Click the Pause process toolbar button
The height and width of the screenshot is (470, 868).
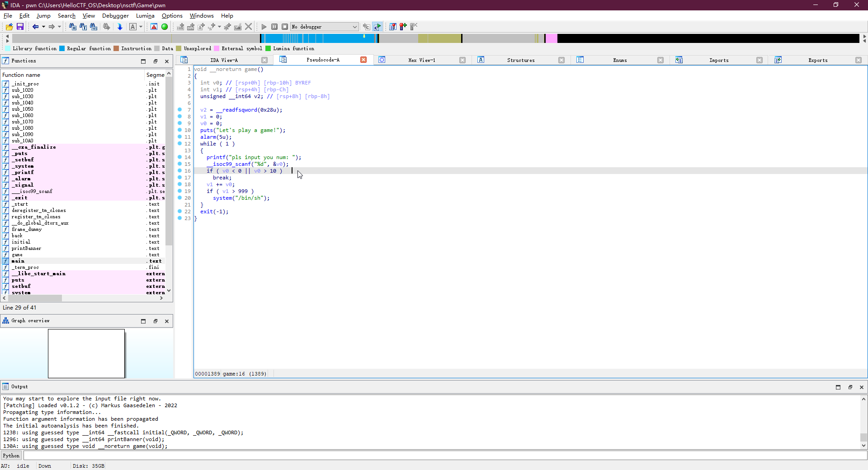274,27
